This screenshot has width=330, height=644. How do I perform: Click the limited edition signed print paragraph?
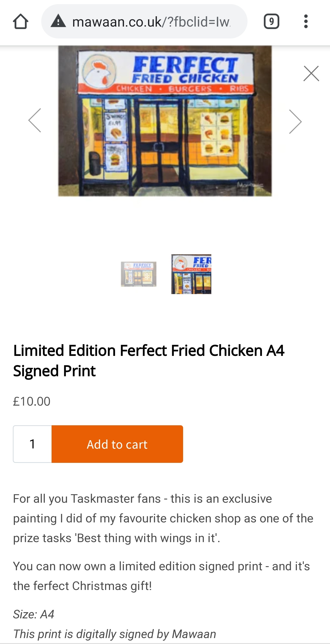pyautogui.click(x=161, y=576)
